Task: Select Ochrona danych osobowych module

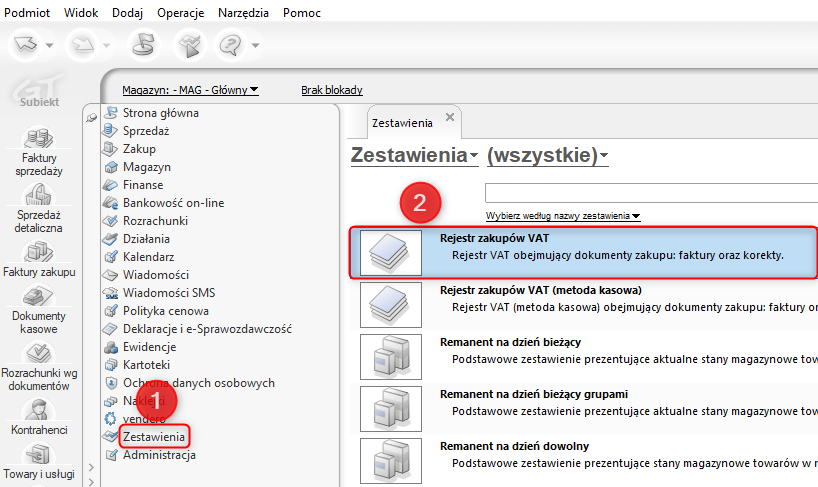Action: point(199,383)
